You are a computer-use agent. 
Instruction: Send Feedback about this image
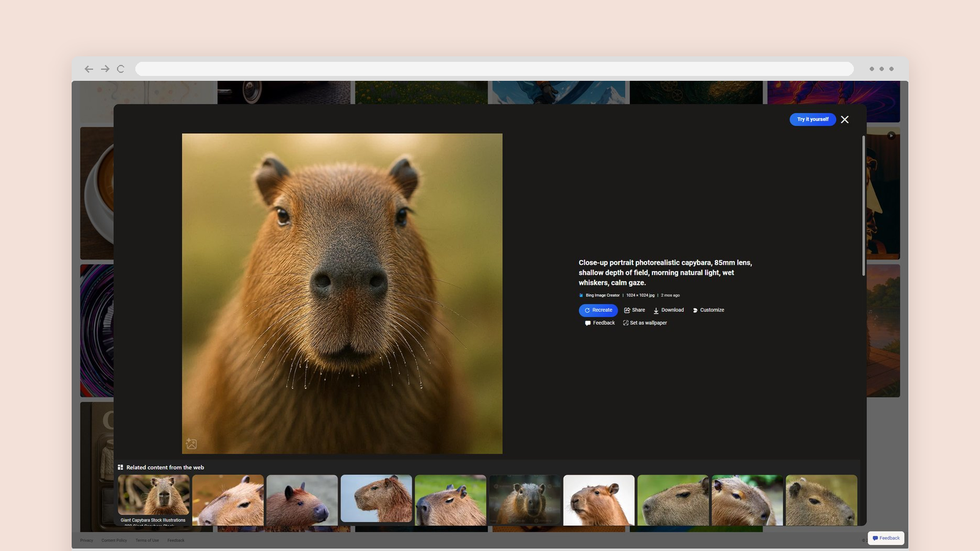pyautogui.click(x=600, y=323)
